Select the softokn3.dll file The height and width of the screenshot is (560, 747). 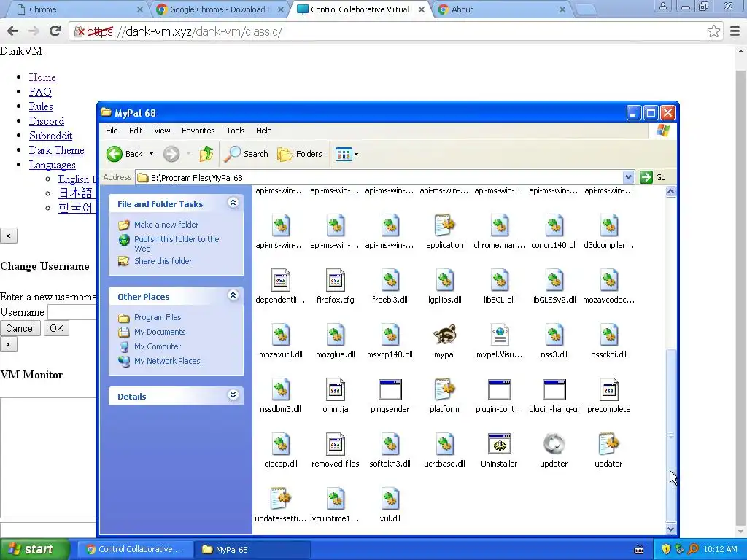390,444
